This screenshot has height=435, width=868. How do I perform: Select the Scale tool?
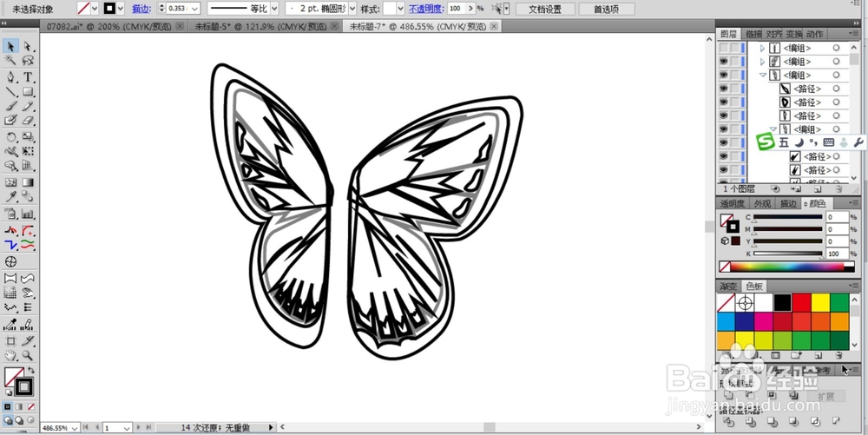[x=28, y=136]
